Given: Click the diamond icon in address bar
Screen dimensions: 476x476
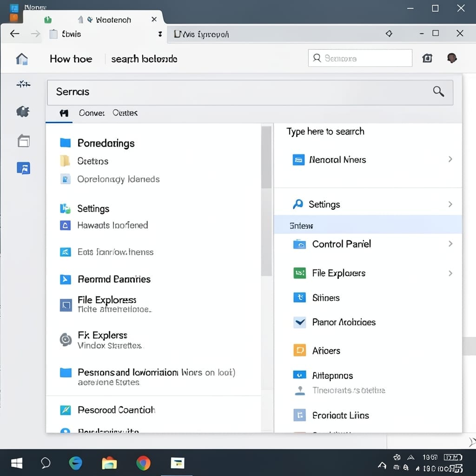Looking at the screenshot, I should (x=389, y=33).
